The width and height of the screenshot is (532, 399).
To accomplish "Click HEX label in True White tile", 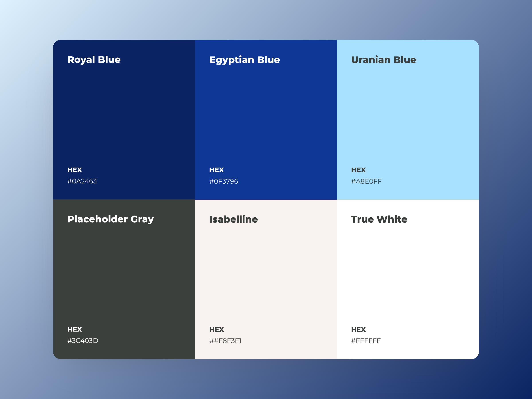I will (358, 329).
